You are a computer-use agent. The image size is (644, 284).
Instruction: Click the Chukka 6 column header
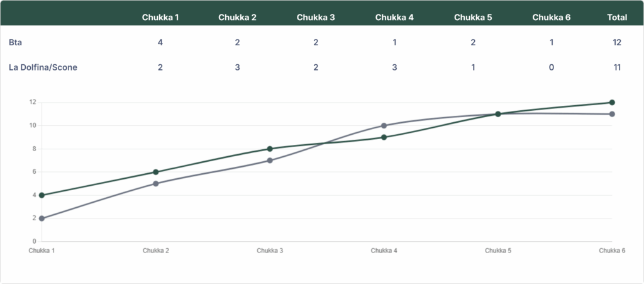(551, 17)
